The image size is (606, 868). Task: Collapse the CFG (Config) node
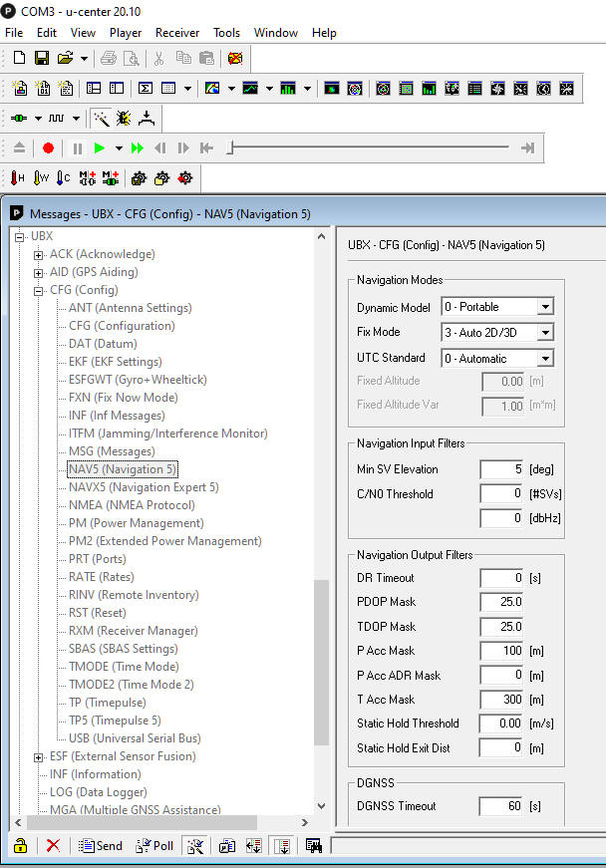click(x=38, y=291)
